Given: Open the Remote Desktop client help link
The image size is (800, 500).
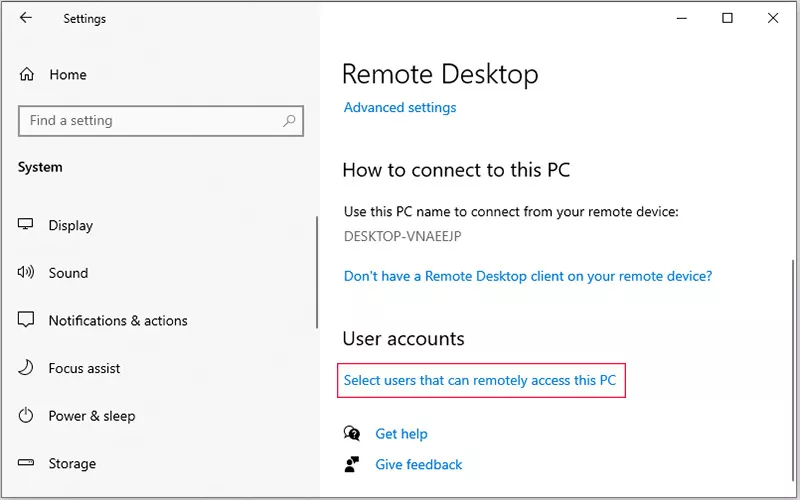Looking at the screenshot, I should (x=528, y=276).
